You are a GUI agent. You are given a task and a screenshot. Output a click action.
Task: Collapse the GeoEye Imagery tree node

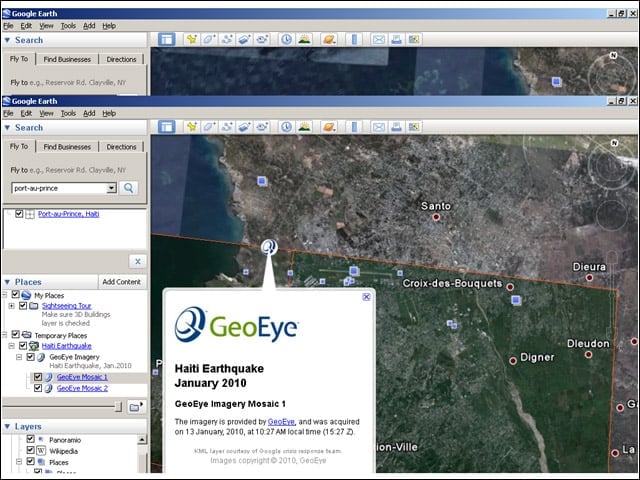pos(19,357)
